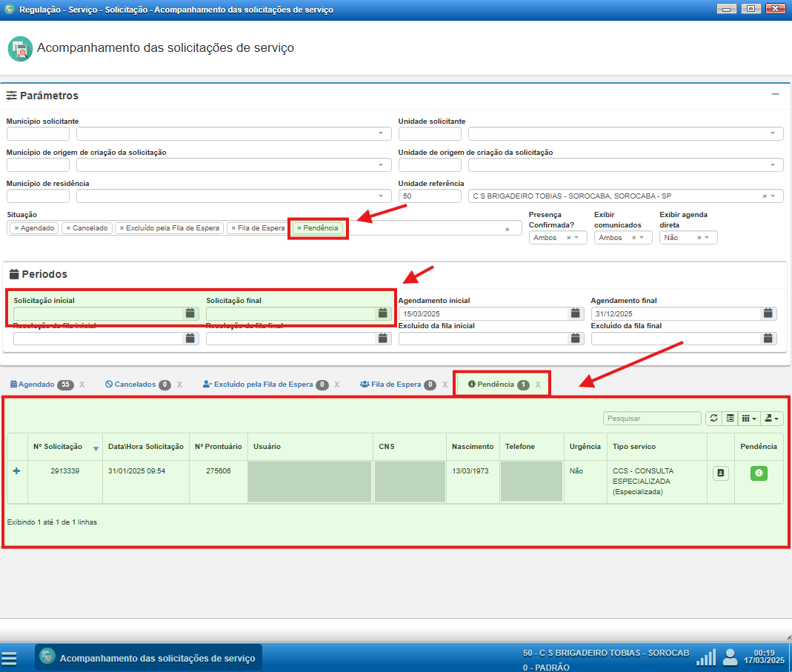Screen dimensions: 792x672
Task: Open calendar picker for Excluído da fila inicial
Action: point(575,339)
